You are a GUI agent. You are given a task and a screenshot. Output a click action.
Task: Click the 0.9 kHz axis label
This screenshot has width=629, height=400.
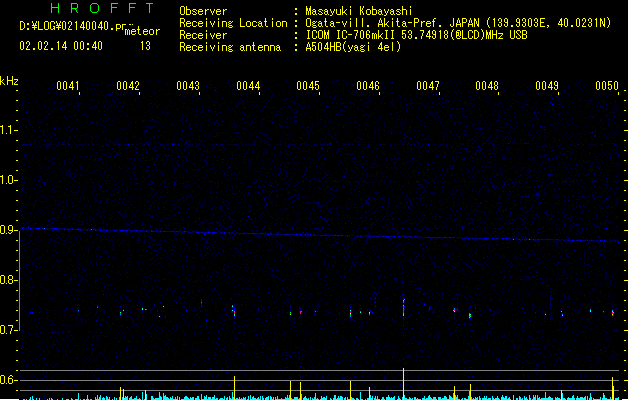pos(8,230)
